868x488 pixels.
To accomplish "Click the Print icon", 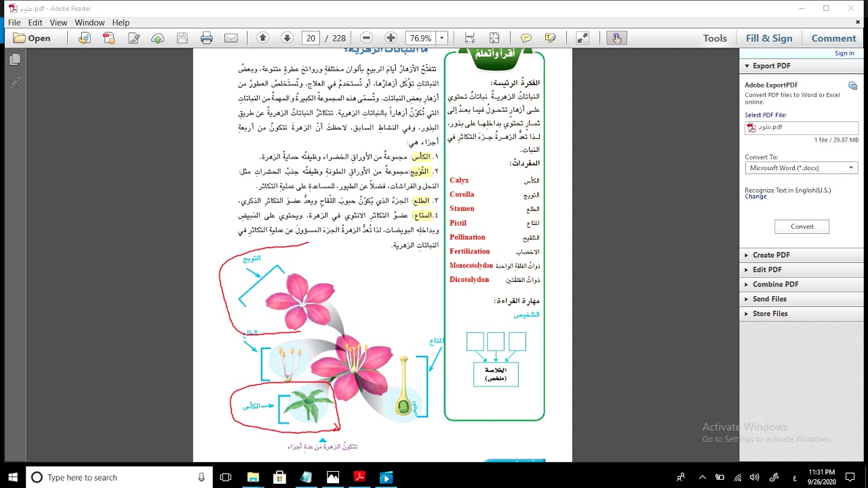I will coord(206,38).
